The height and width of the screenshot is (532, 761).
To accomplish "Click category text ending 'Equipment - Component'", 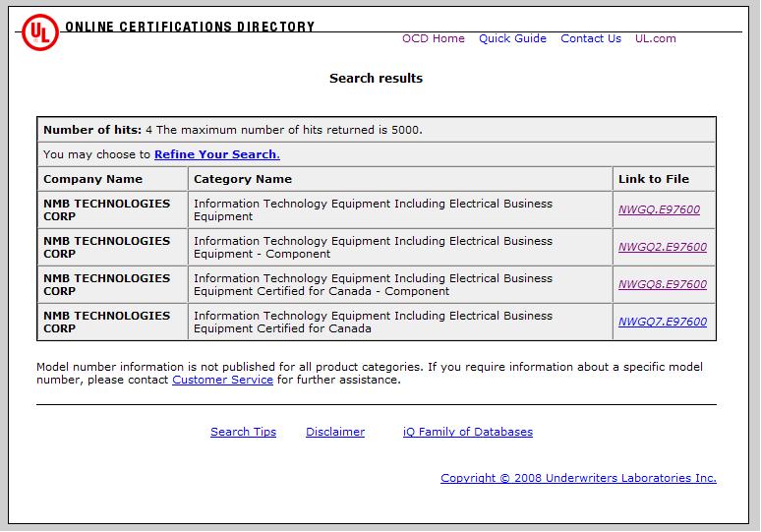I will pos(373,247).
